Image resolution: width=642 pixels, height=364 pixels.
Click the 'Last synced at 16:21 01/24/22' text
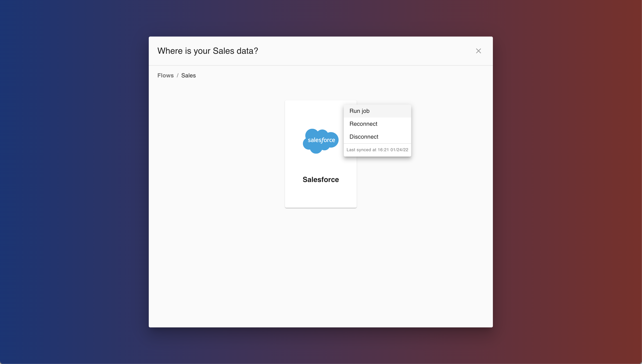pyautogui.click(x=377, y=150)
